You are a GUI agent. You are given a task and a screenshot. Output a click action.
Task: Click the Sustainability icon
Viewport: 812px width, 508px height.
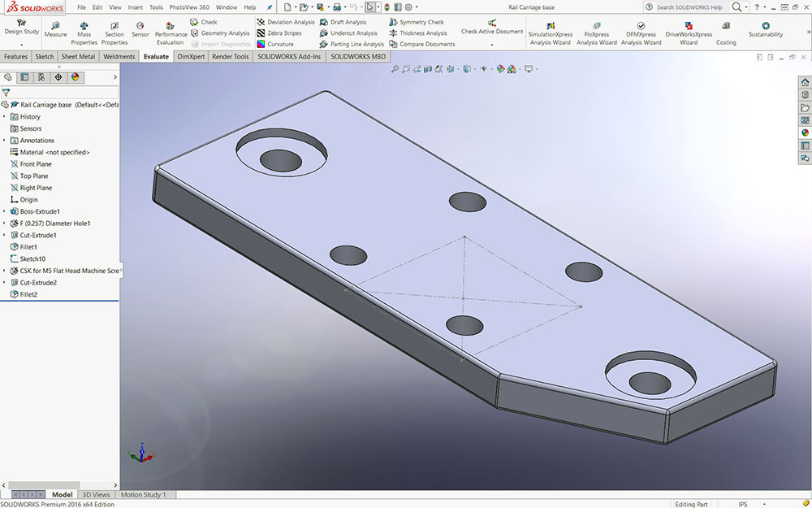tap(765, 30)
